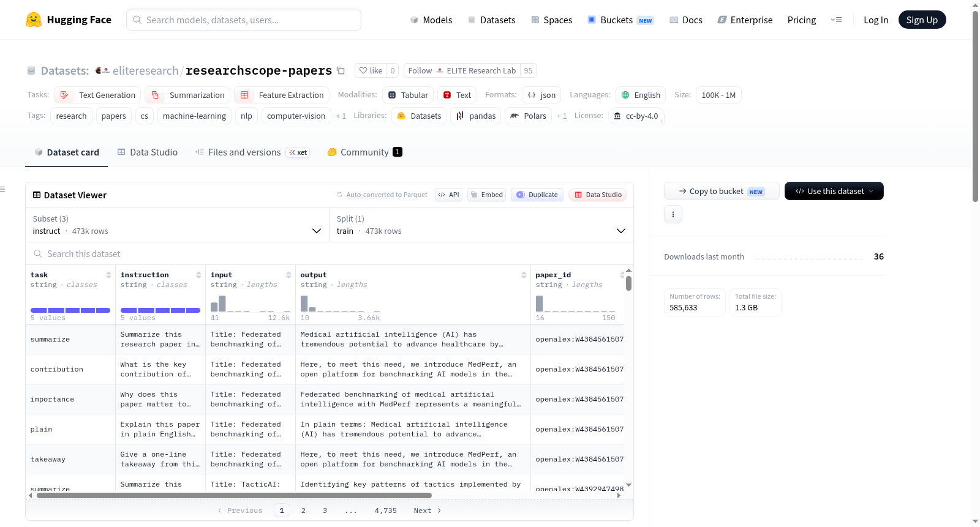Open the cc-by-4.0 license tag
980x527 pixels.
(x=636, y=116)
